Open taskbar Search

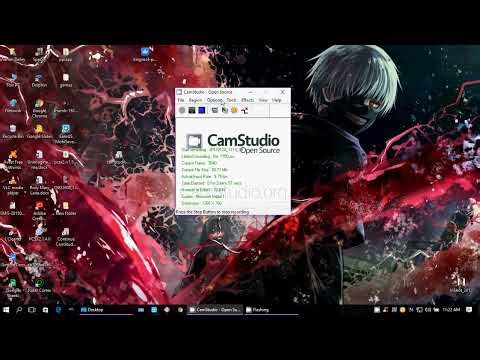click(19, 310)
